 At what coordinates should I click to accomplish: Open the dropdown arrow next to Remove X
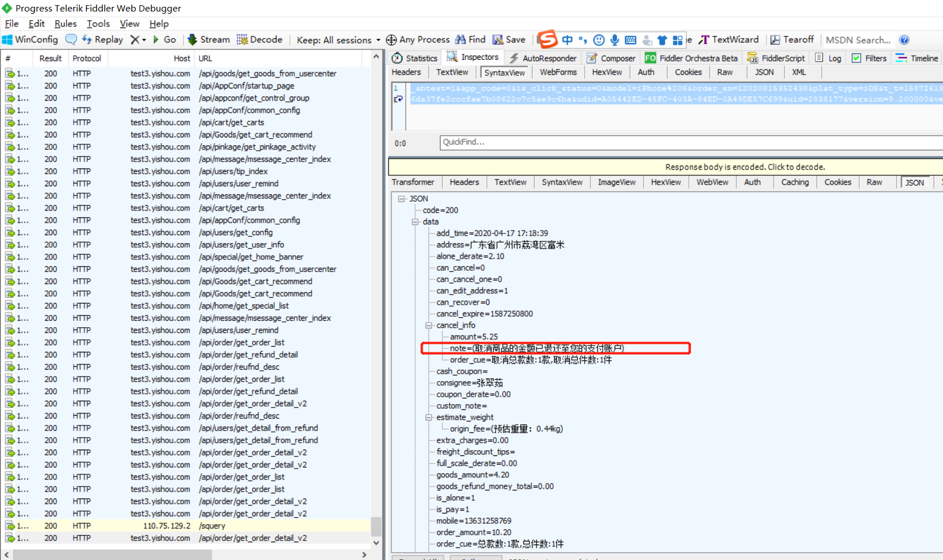coord(144,40)
